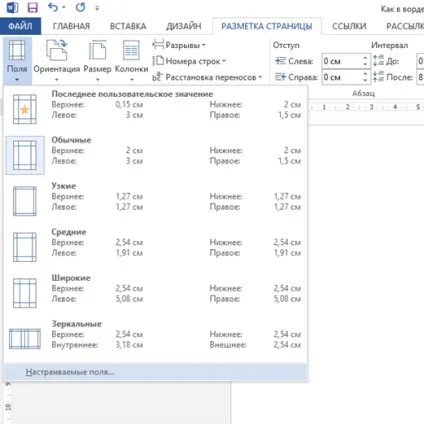Open the Ориентация orientation menu
Viewport: 424px width, 424px height.
[x=57, y=60]
